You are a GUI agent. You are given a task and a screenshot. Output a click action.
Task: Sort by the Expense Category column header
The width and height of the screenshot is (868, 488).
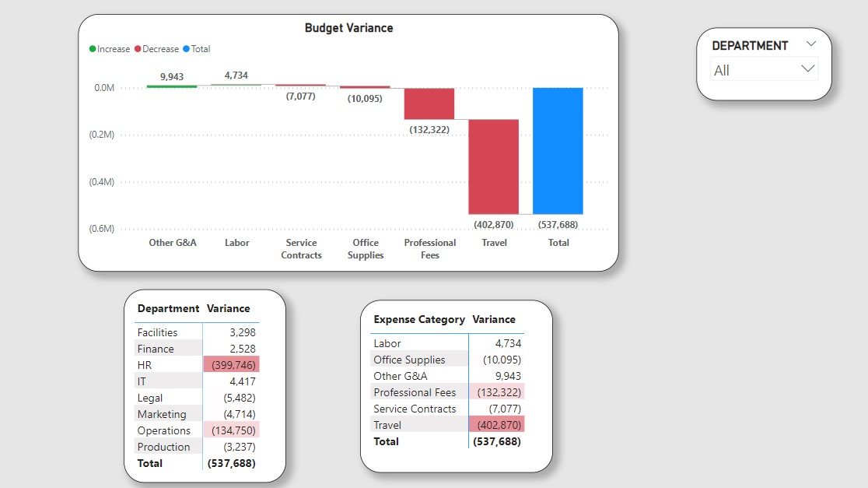coord(419,320)
